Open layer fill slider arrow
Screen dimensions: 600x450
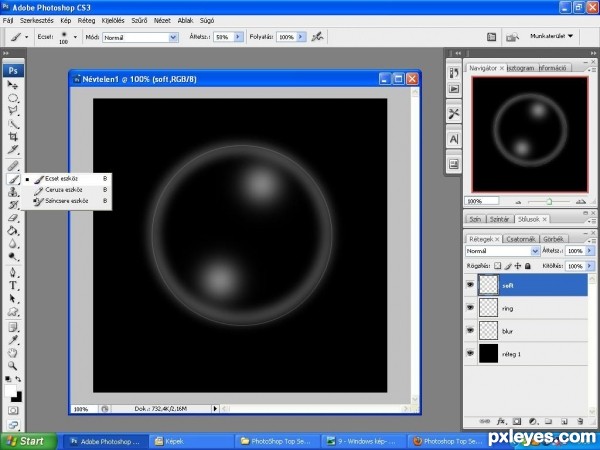(590, 266)
